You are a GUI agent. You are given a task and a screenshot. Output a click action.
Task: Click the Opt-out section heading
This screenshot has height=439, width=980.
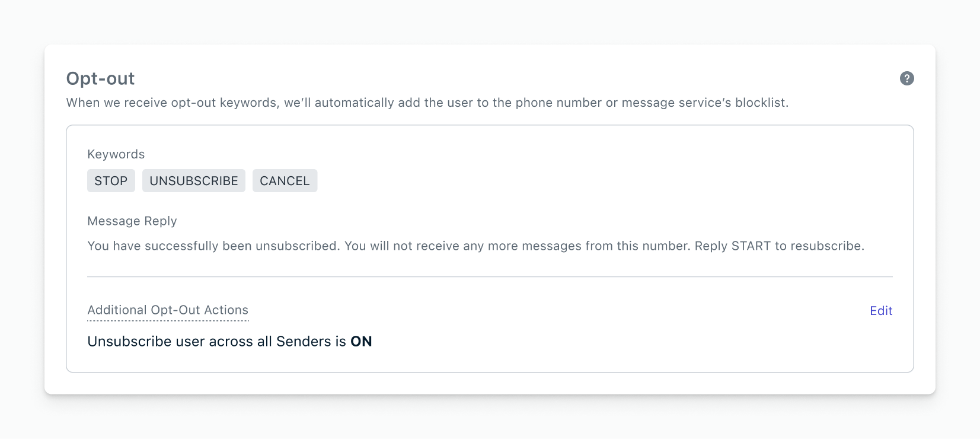[x=100, y=79]
